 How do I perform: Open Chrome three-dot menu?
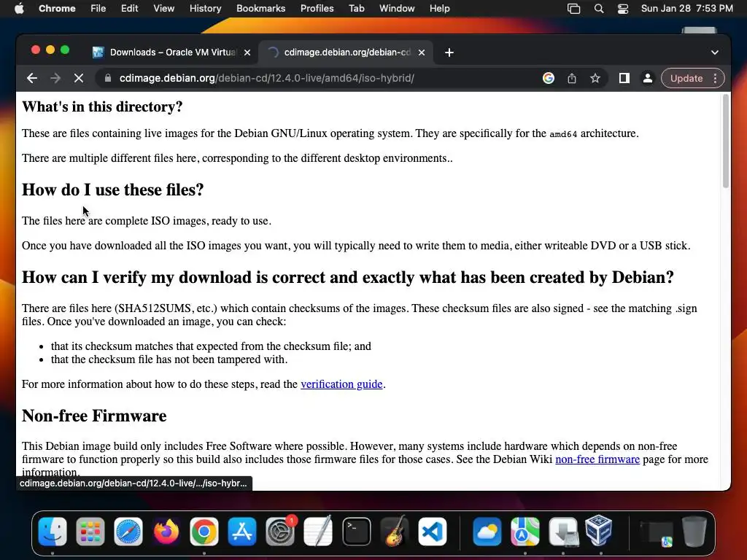coord(715,78)
